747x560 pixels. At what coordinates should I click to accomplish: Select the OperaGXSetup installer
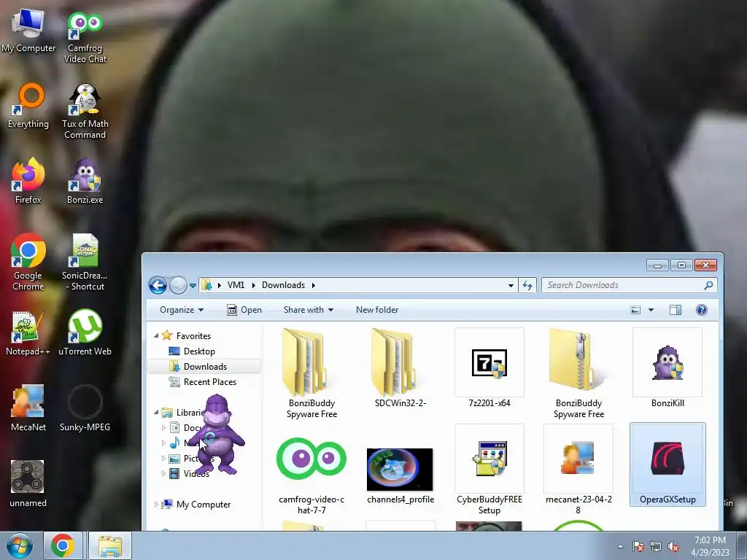(667, 464)
